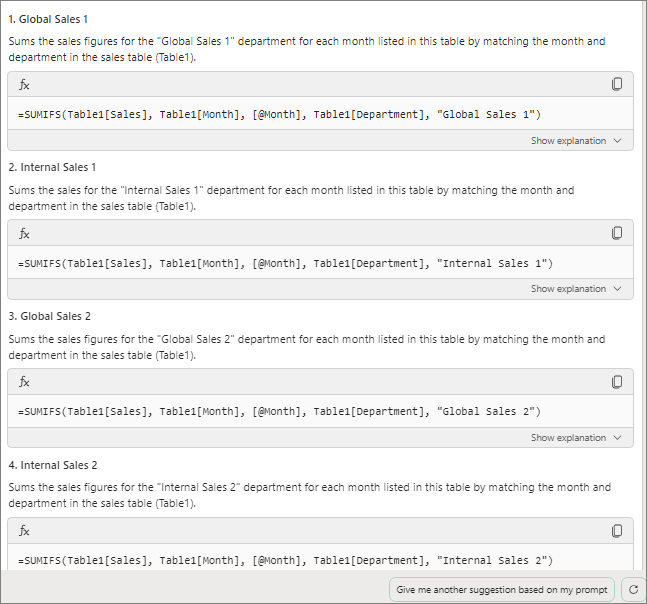This screenshot has height=604, width=647.
Task: Click Give me another suggestion button
Action: tap(502, 590)
